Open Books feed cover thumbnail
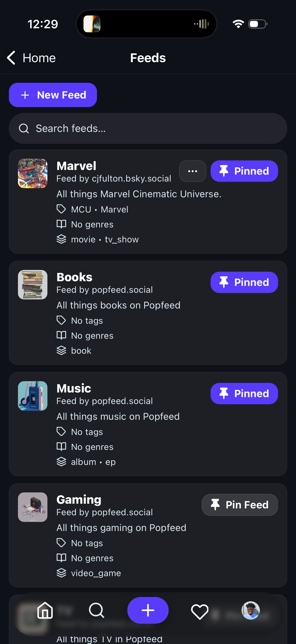Image resolution: width=296 pixels, height=644 pixels. pos(33,285)
